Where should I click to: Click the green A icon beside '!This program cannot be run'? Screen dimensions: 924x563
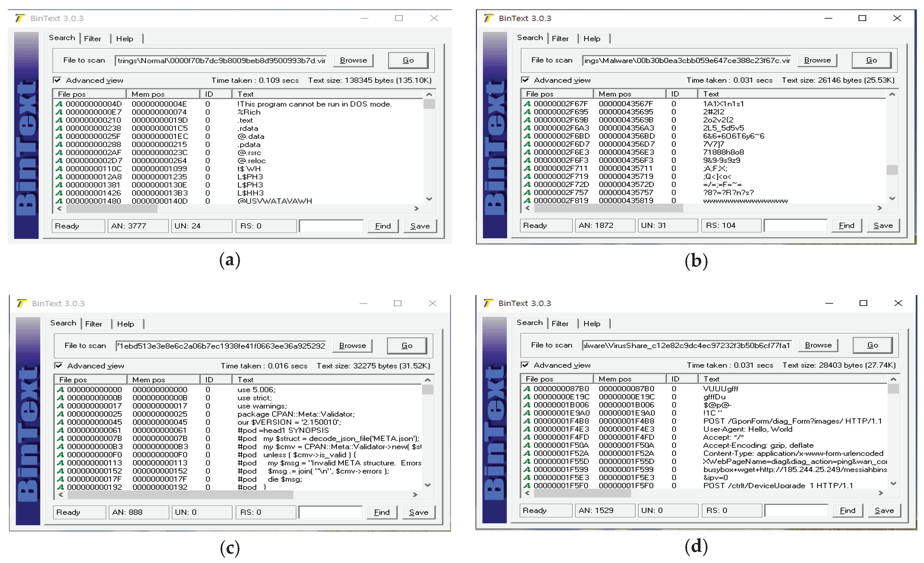point(59,104)
